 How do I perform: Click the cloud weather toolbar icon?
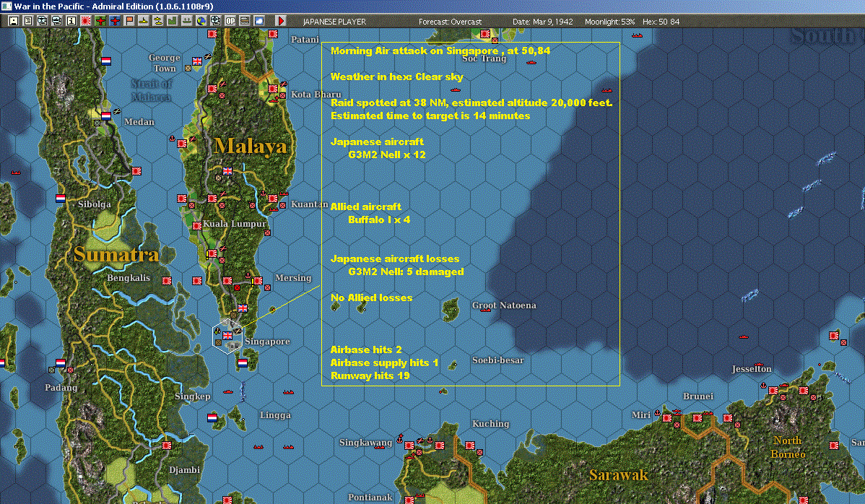[x=258, y=21]
